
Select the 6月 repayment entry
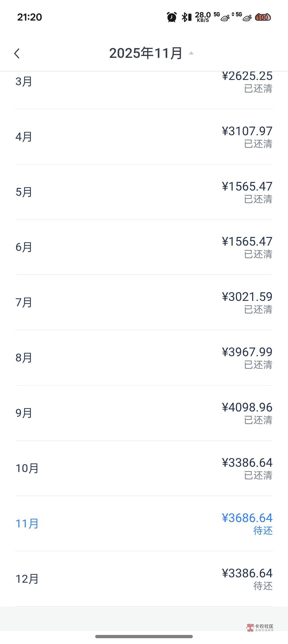click(144, 247)
